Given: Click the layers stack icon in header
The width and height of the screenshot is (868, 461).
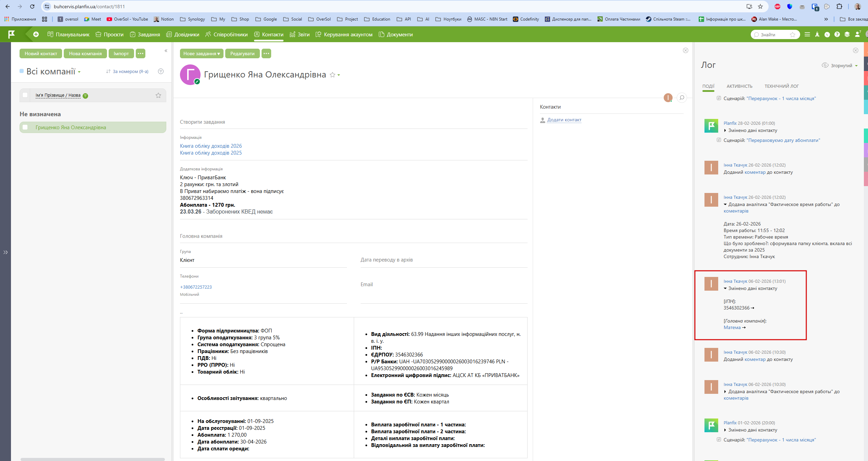Looking at the screenshot, I should (847, 35).
